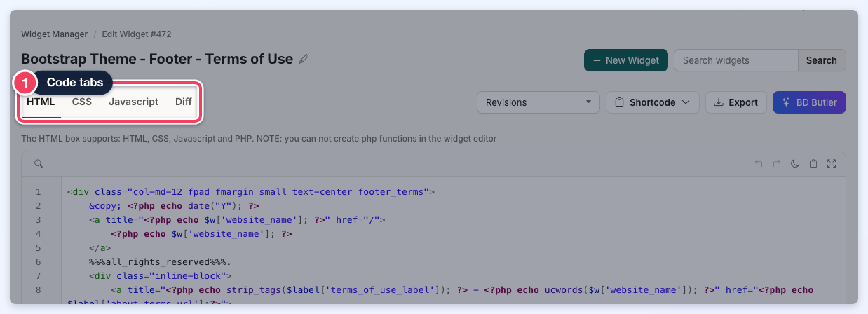The height and width of the screenshot is (314, 868).
Task: Click line number 7 in gutter
Action: click(38, 275)
